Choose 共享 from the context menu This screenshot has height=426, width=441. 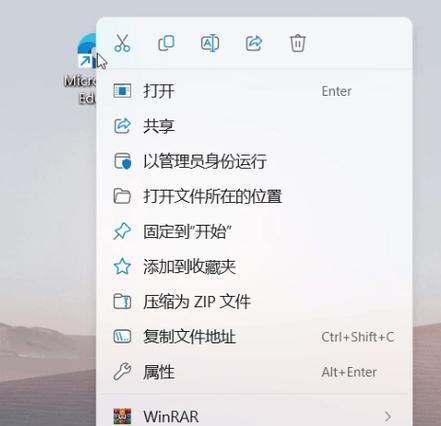254,126
